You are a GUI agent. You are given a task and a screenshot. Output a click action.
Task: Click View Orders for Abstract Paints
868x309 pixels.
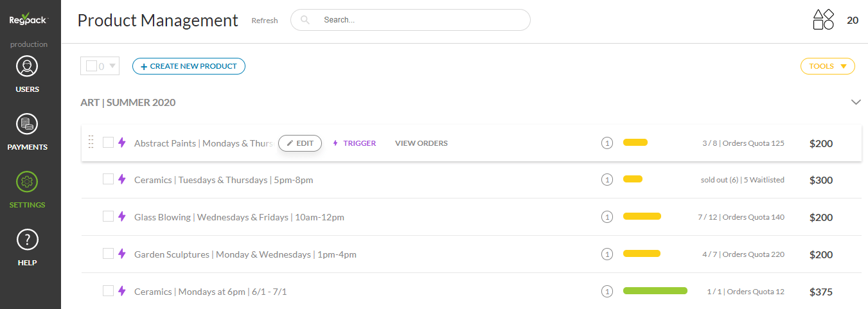coord(421,143)
